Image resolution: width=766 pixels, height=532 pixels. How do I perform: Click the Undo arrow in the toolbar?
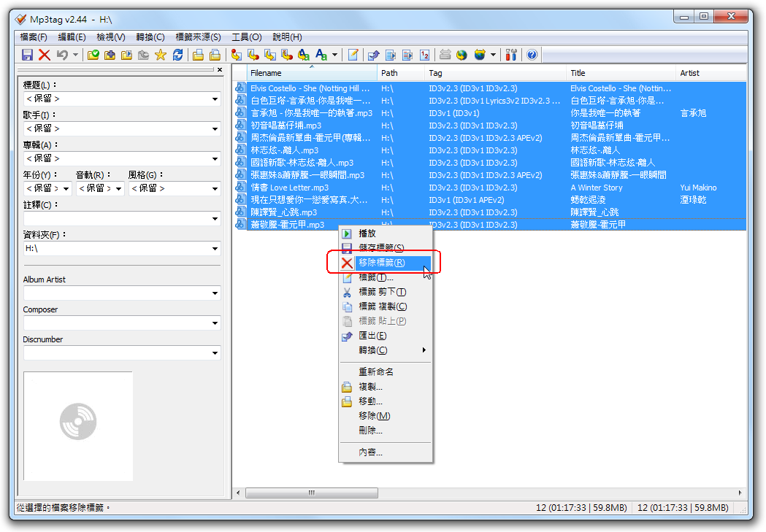pos(62,55)
